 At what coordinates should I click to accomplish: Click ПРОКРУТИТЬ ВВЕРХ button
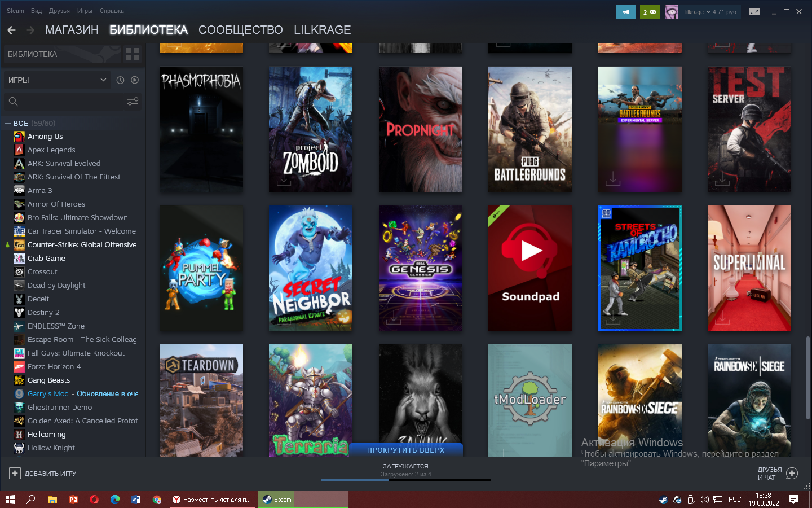(406, 450)
